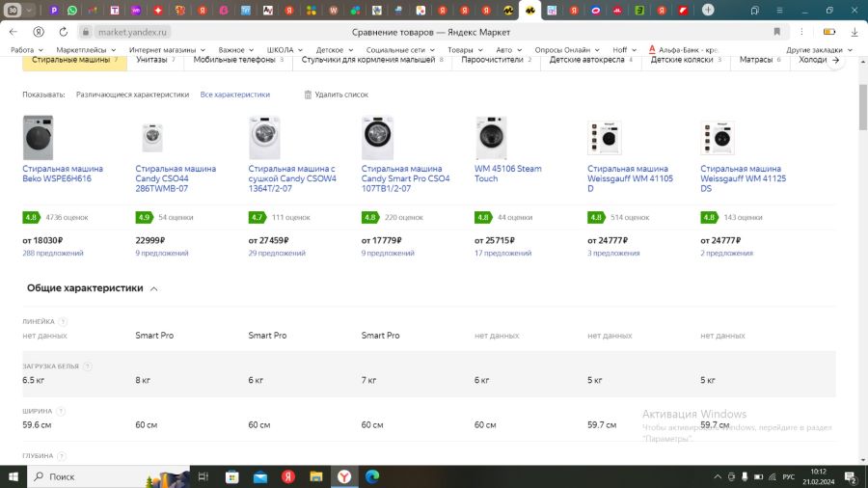This screenshot has width=868, height=488.
Task: Open the 17 предложений link
Action: (x=502, y=253)
